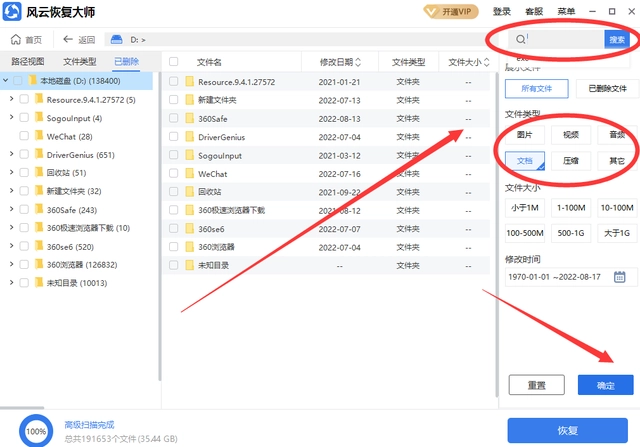Choose 图片 file type filter

pos(524,135)
